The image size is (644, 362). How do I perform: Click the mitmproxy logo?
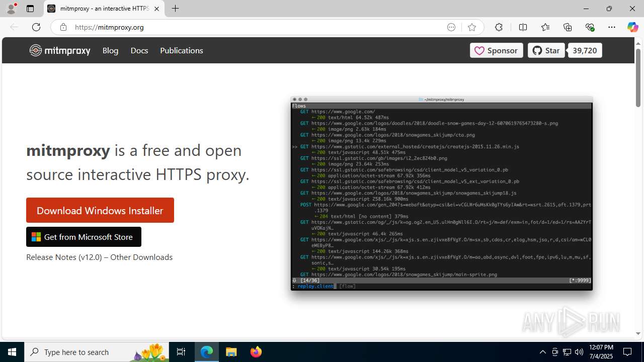point(60,50)
